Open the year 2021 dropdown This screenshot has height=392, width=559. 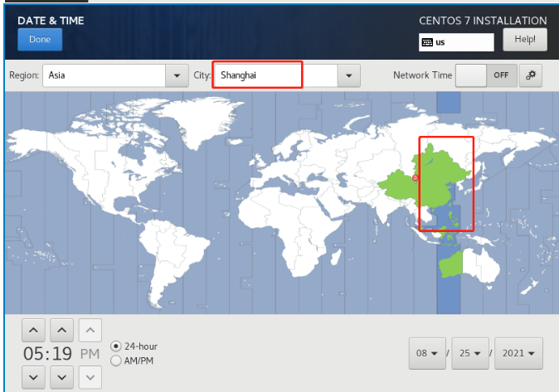coord(518,354)
